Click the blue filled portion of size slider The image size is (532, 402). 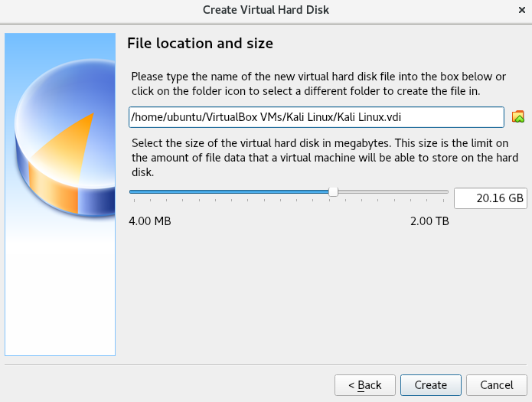coord(229,192)
